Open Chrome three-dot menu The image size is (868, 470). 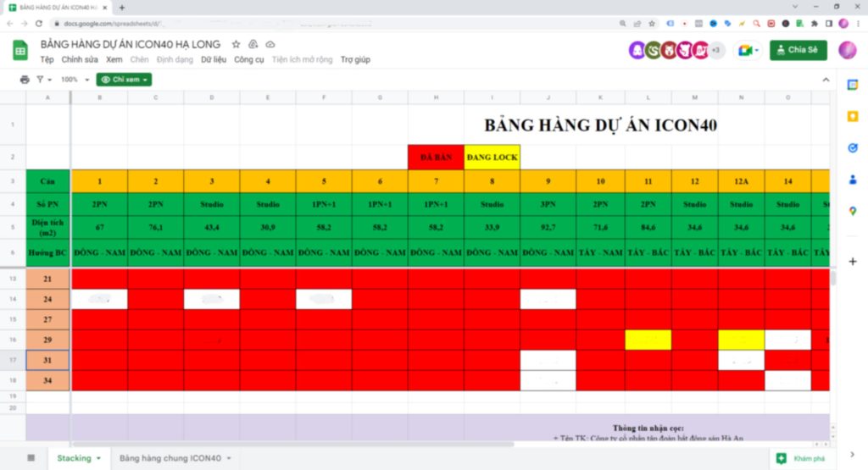click(x=858, y=23)
